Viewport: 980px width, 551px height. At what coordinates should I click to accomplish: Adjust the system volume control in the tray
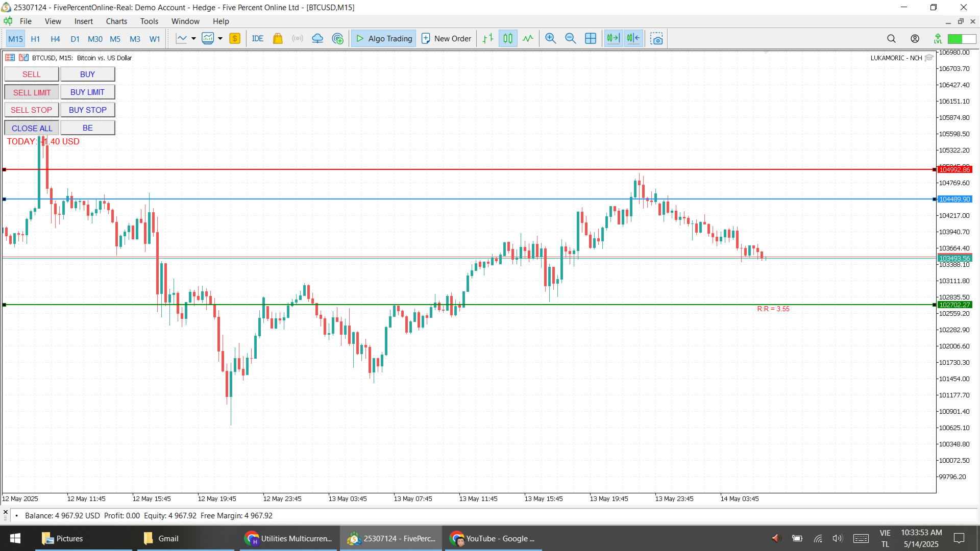point(837,538)
